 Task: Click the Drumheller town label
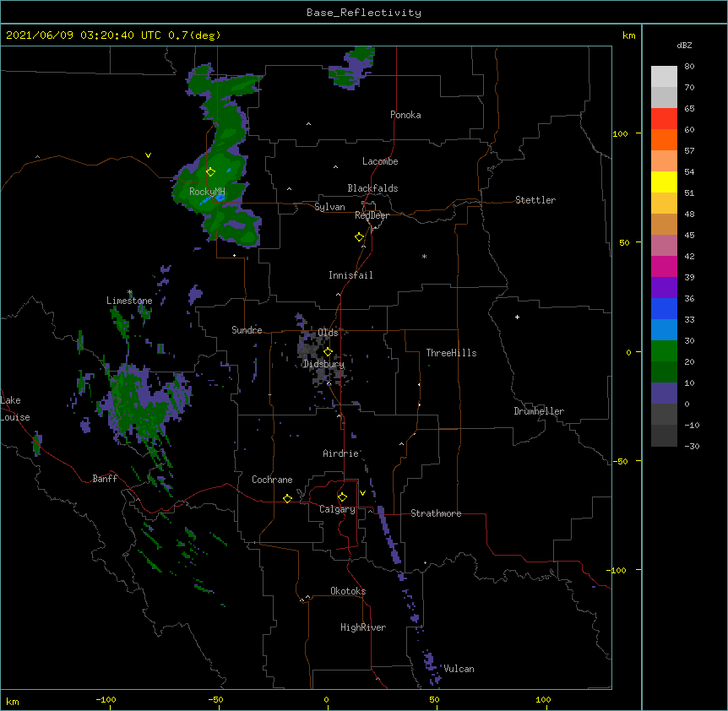coord(539,411)
